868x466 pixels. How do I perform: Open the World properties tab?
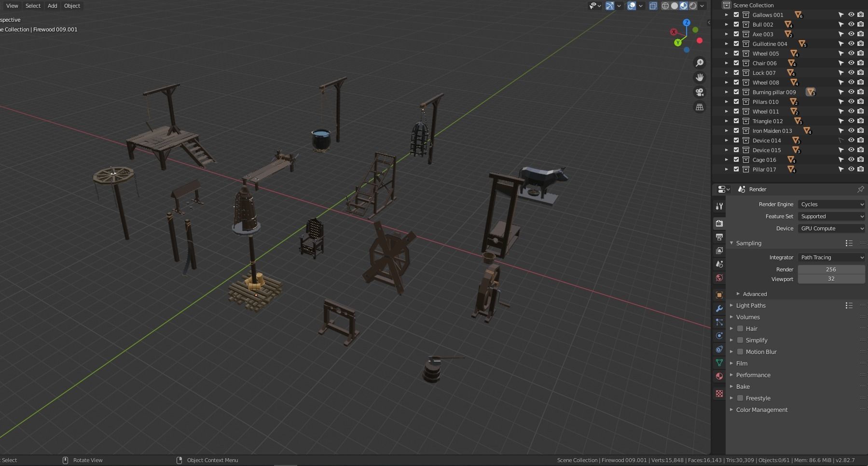coord(719,278)
